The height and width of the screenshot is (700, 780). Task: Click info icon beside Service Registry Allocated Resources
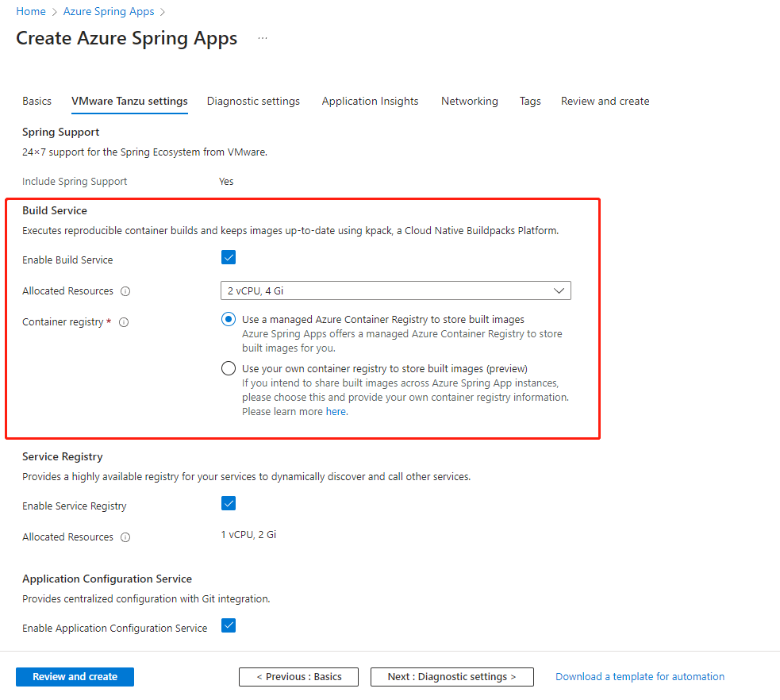pos(125,537)
